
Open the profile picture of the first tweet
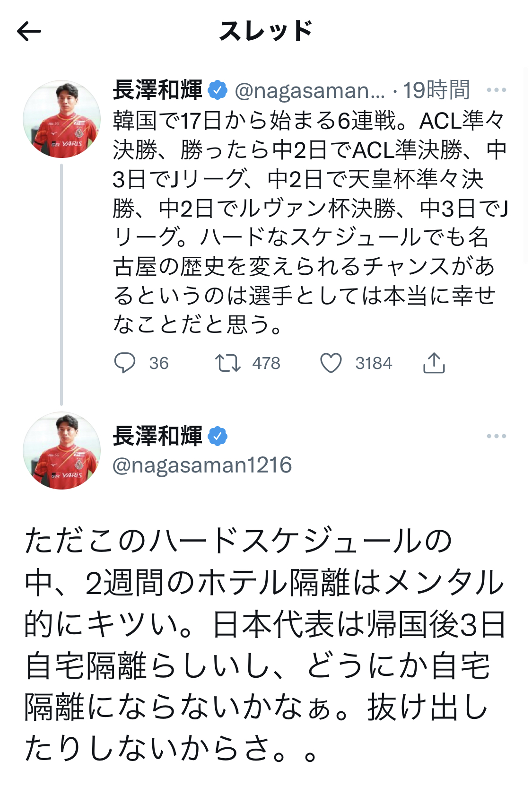62,119
